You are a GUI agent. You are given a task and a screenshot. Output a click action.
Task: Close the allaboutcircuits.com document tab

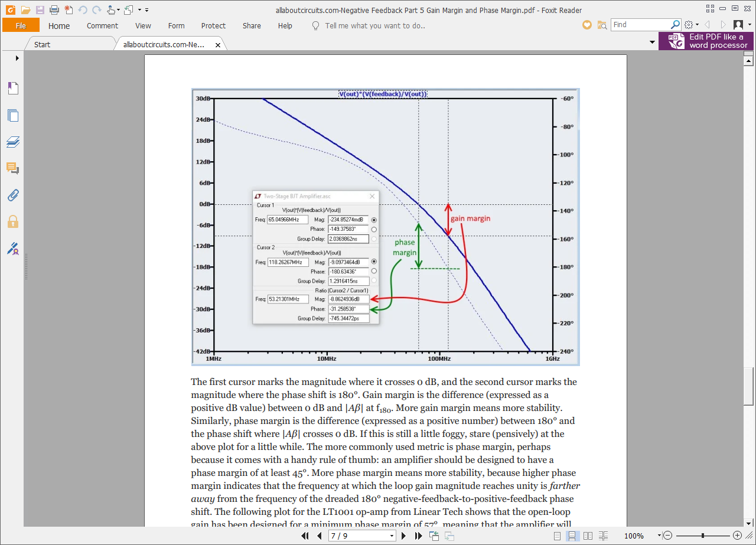(x=217, y=45)
